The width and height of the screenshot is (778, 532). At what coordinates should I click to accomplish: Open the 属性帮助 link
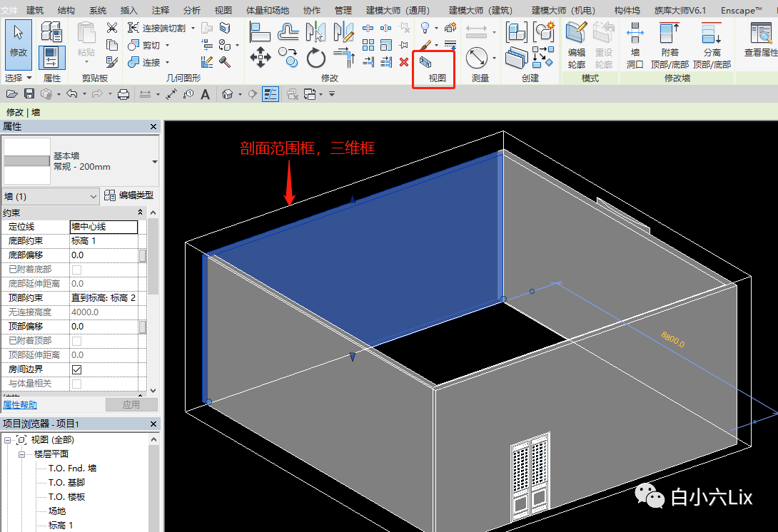[19, 404]
